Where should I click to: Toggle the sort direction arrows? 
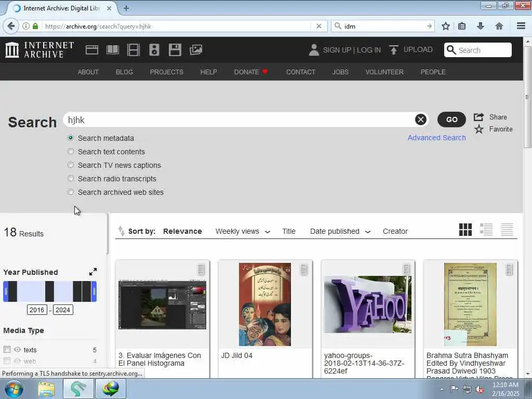point(121,231)
